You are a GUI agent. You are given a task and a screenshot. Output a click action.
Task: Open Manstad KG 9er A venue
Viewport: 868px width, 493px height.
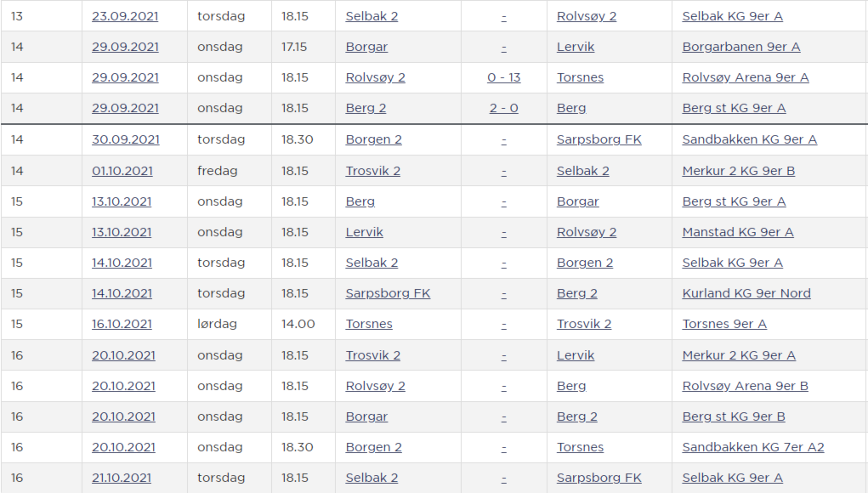tap(738, 232)
